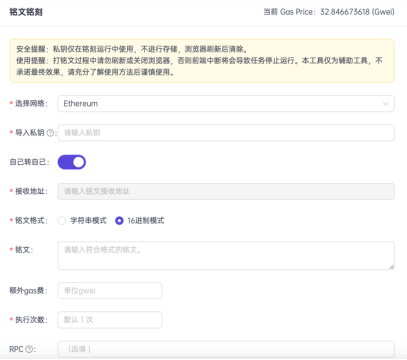Viewport: 407px width, 360px height.
Task: Click the RPC optional input field
Action: [226, 349]
